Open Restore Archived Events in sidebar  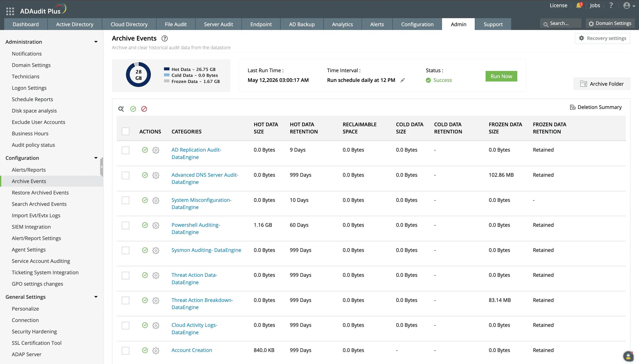click(40, 193)
